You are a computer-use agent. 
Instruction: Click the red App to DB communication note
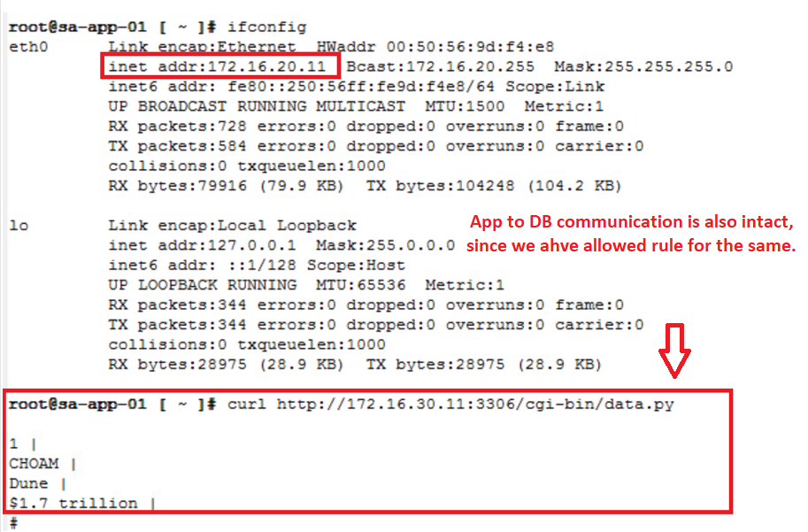click(631, 233)
